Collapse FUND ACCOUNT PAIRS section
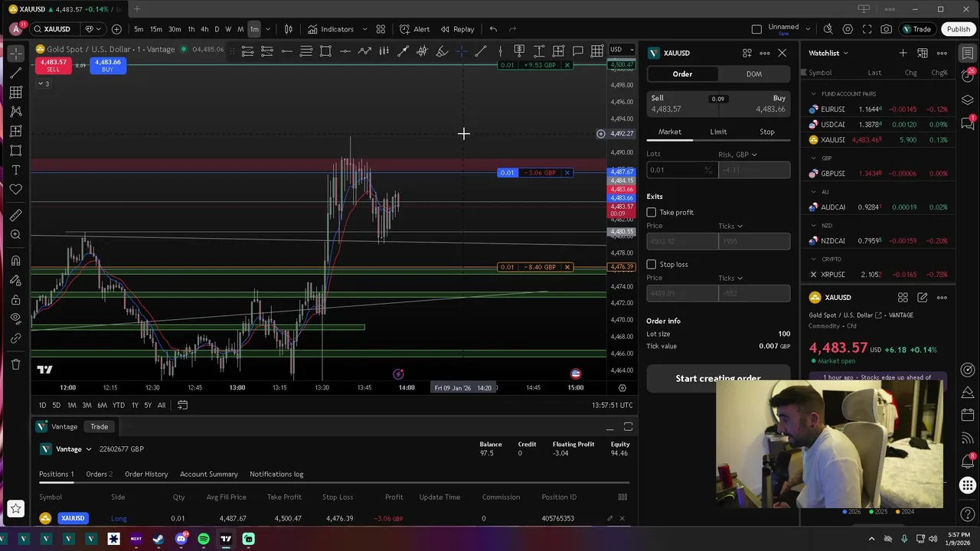The height and width of the screenshot is (551, 980). point(814,94)
